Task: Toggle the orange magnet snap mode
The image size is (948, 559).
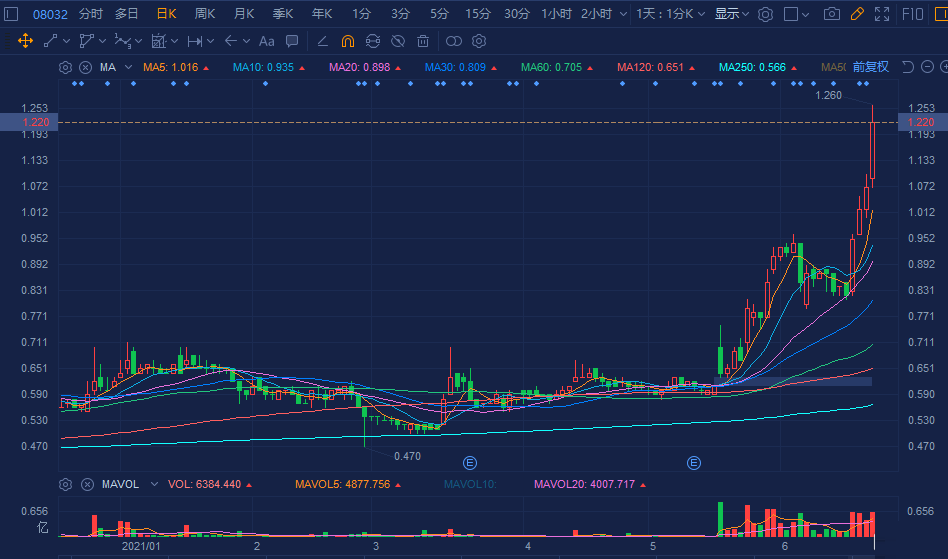Action: tap(348, 41)
